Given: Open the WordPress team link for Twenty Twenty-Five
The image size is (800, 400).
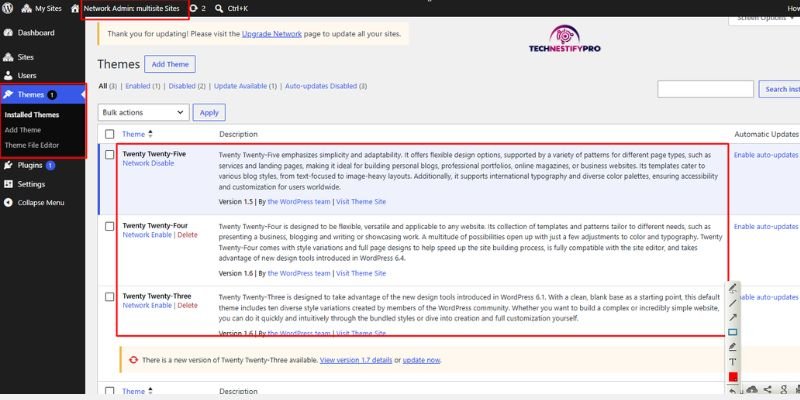Looking at the screenshot, I should pyautogui.click(x=299, y=202).
